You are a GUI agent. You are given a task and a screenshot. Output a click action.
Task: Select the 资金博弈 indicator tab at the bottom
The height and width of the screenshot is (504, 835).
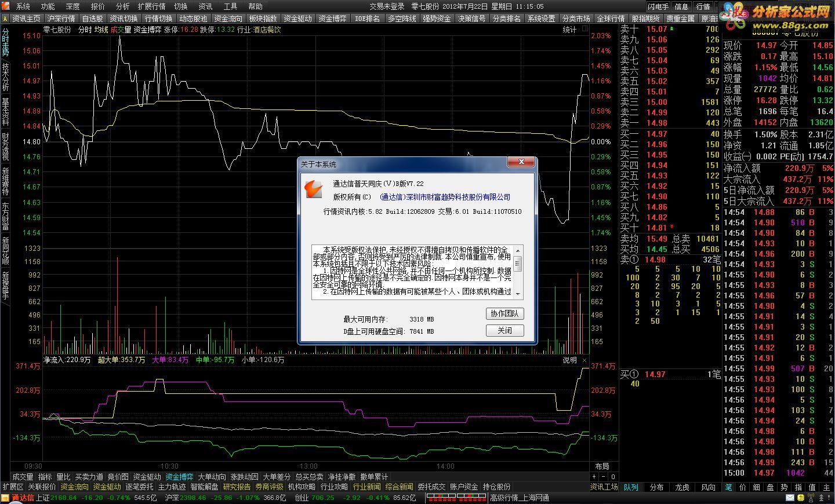point(179,477)
